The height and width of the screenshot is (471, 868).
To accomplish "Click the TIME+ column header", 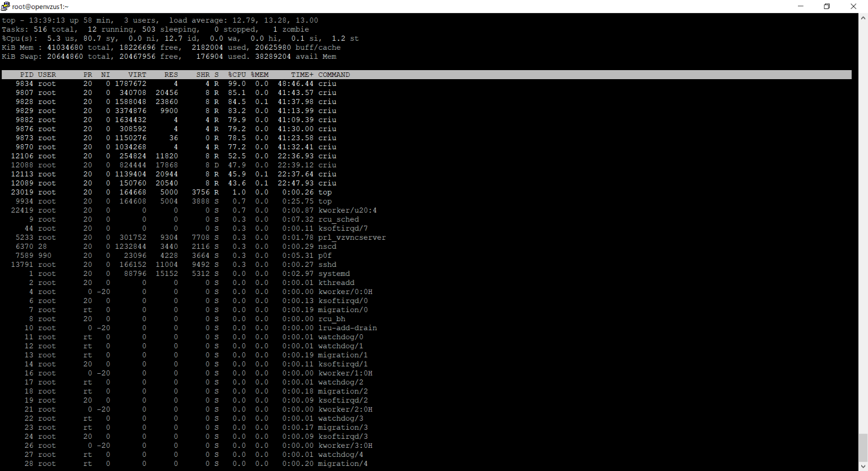I will point(302,75).
